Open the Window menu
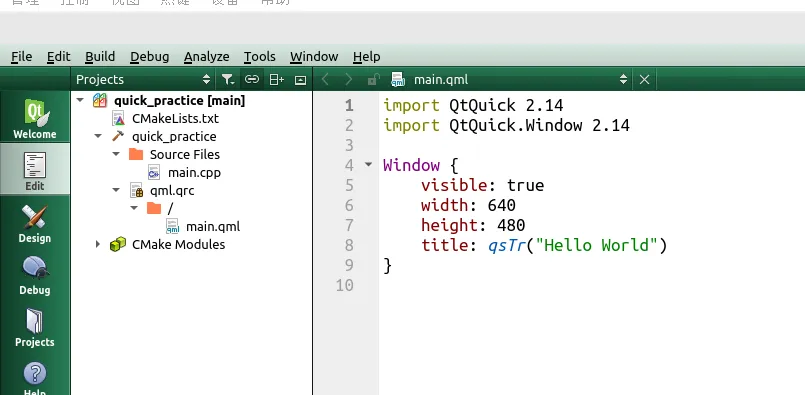 tap(314, 57)
